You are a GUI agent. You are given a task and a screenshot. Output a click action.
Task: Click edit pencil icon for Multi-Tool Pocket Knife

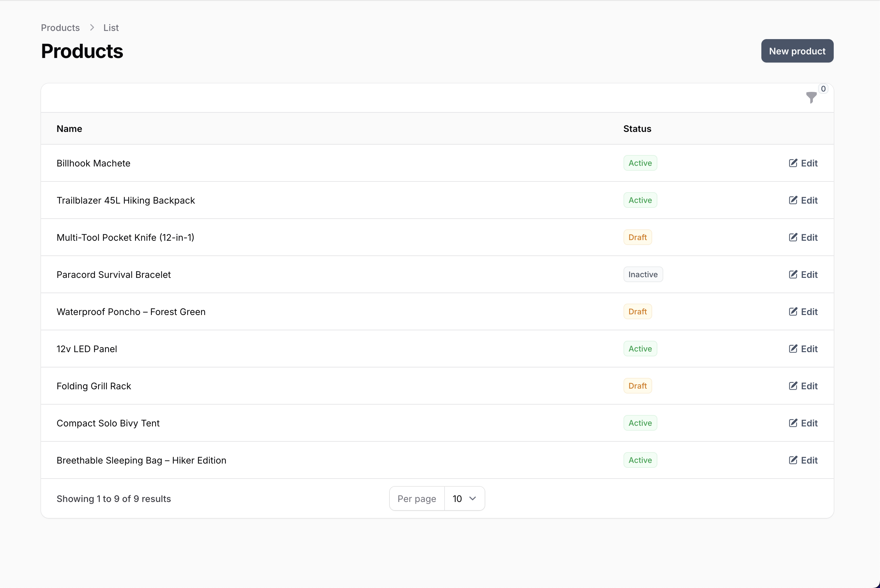click(x=793, y=237)
